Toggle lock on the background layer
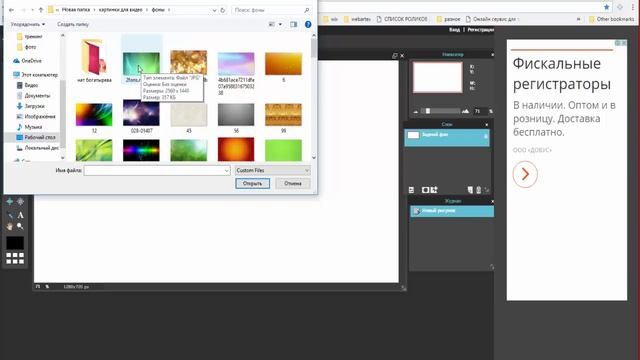The width and height of the screenshot is (640, 360). point(486,137)
